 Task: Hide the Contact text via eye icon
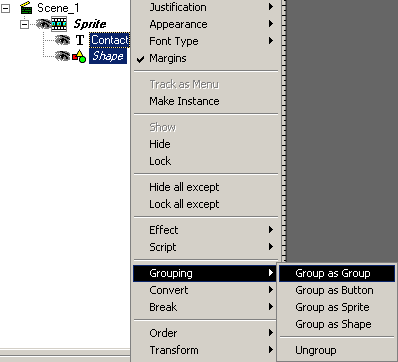(62, 40)
